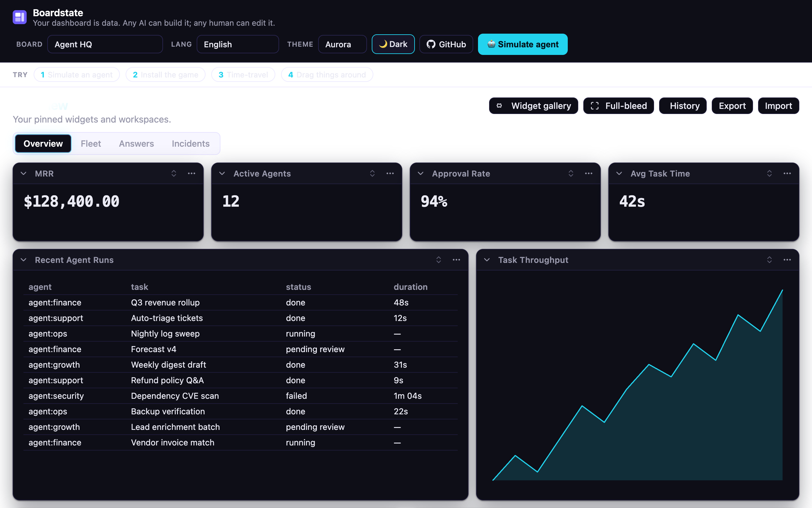
Task: Switch to the Answers tab
Action: 136,144
